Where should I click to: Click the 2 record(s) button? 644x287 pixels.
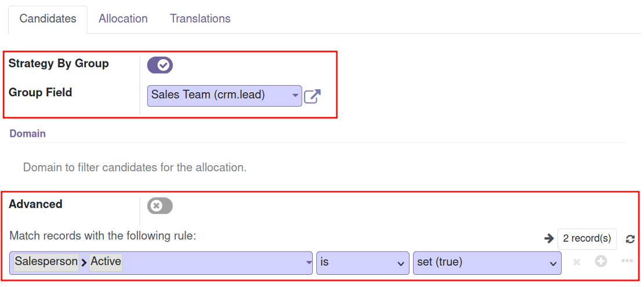tap(587, 238)
